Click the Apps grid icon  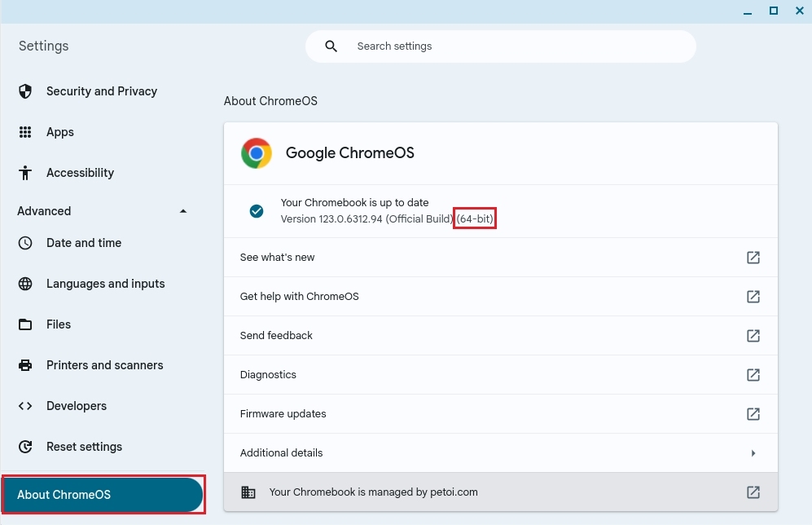pyautogui.click(x=25, y=132)
